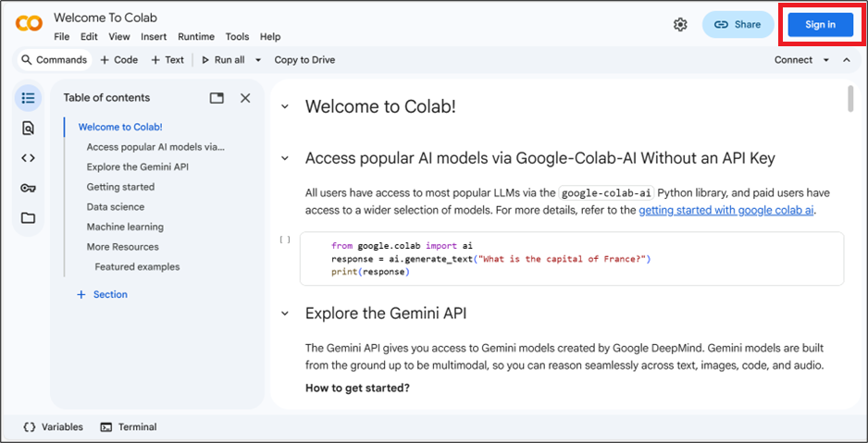Open the Tools menu

tap(237, 37)
